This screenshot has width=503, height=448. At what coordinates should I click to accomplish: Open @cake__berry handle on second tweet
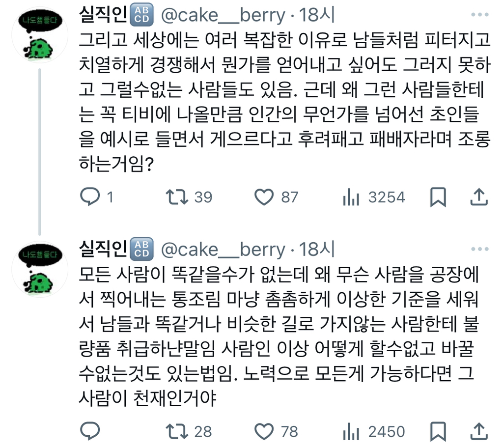coord(223,250)
